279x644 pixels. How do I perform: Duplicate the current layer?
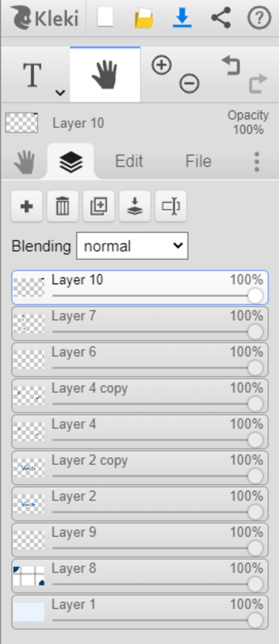coord(99,206)
